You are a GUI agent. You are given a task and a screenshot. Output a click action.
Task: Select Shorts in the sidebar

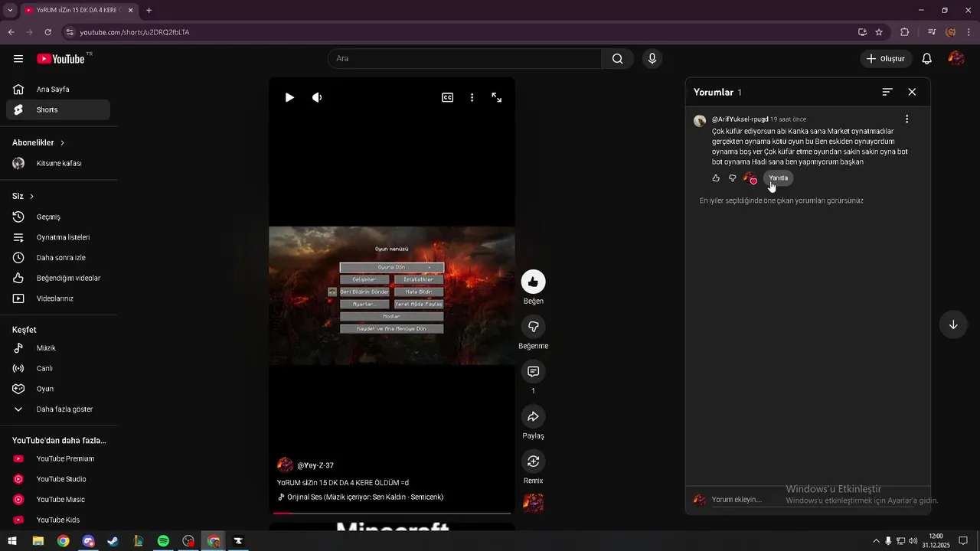pos(58,109)
